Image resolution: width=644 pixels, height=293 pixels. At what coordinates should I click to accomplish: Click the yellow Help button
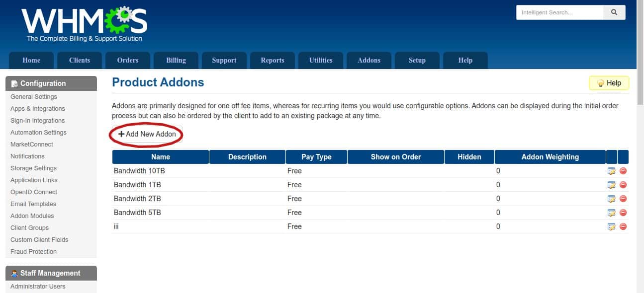pos(609,83)
